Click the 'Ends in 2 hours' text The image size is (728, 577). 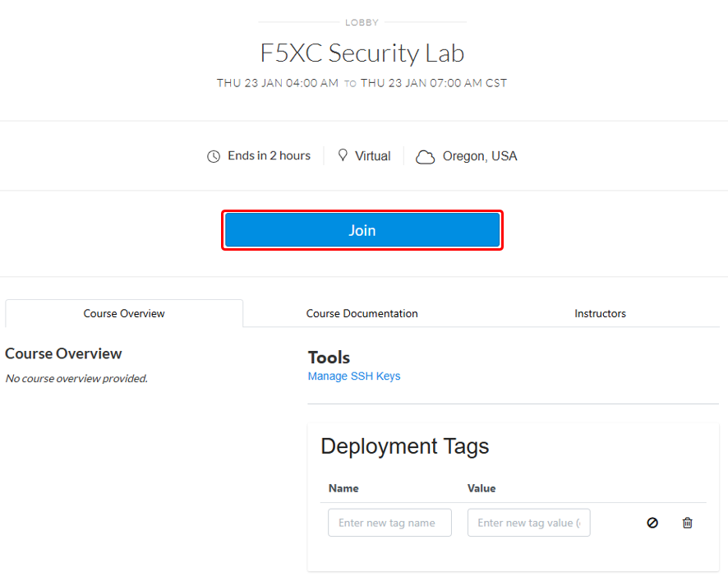coord(269,155)
